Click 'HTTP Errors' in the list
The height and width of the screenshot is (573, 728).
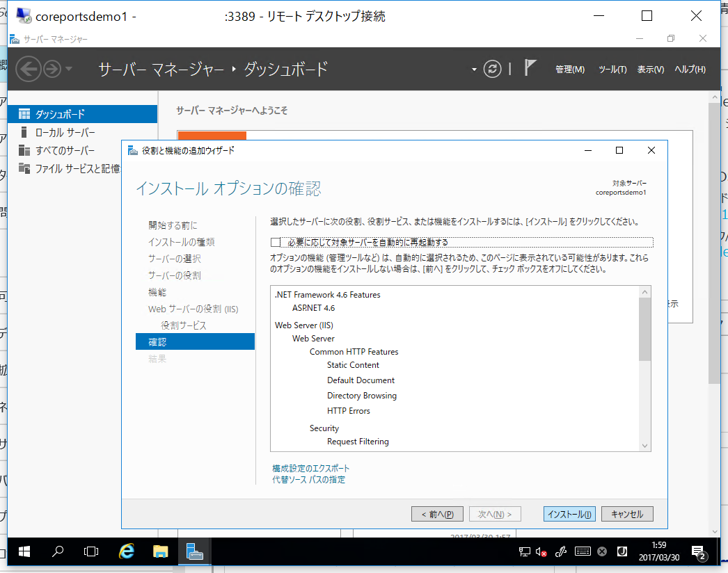pyautogui.click(x=348, y=411)
